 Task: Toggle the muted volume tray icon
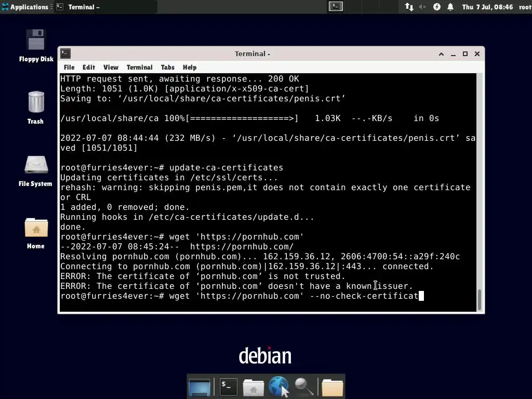tap(422, 7)
